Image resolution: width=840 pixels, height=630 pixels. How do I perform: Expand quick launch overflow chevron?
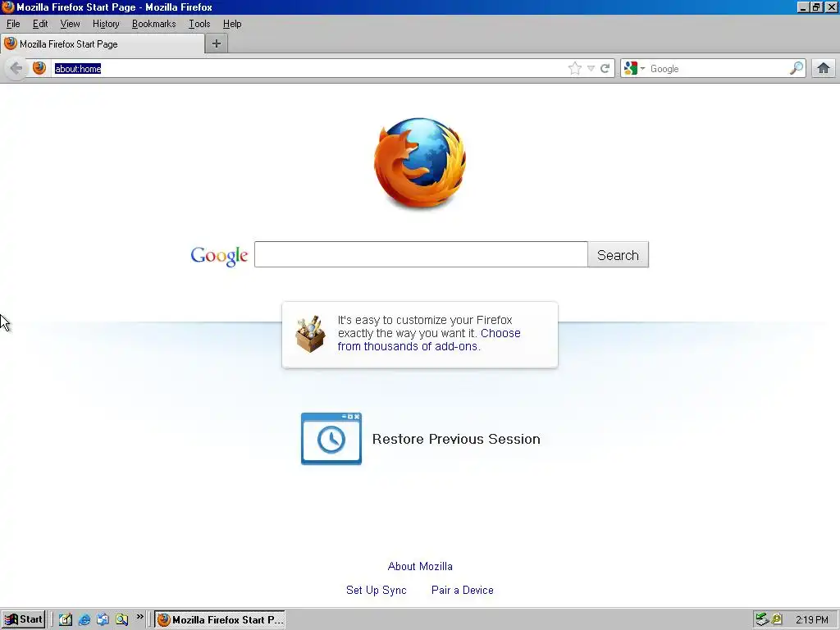tap(139, 617)
